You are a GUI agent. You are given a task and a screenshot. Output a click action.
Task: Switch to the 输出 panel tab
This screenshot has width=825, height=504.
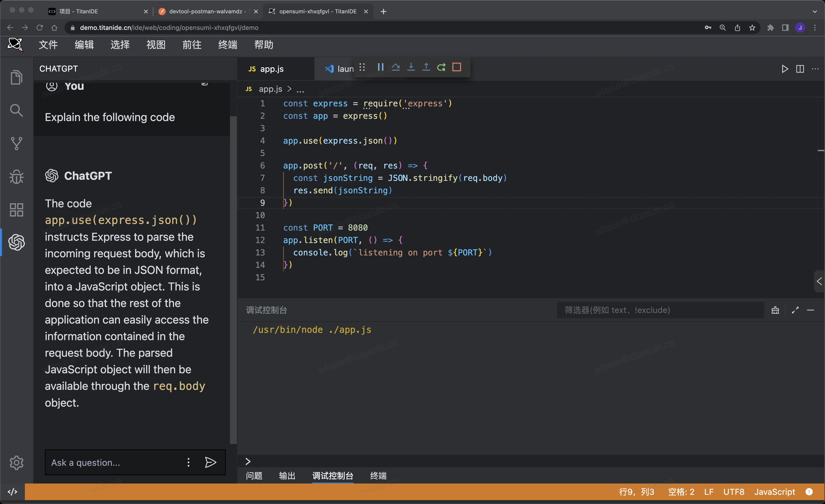(x=287, y=475)
